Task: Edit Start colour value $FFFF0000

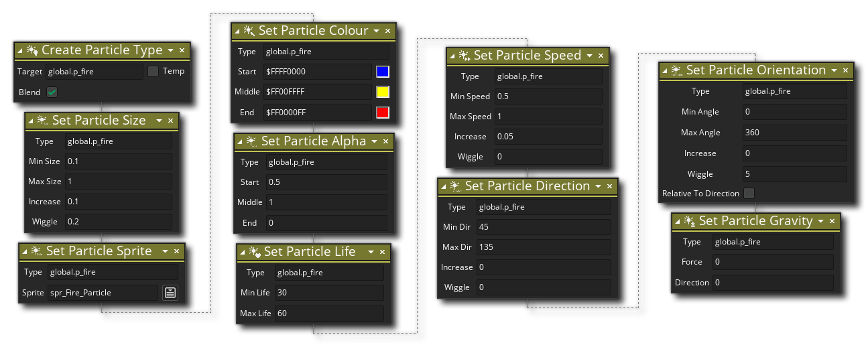Action: (317, 72)
